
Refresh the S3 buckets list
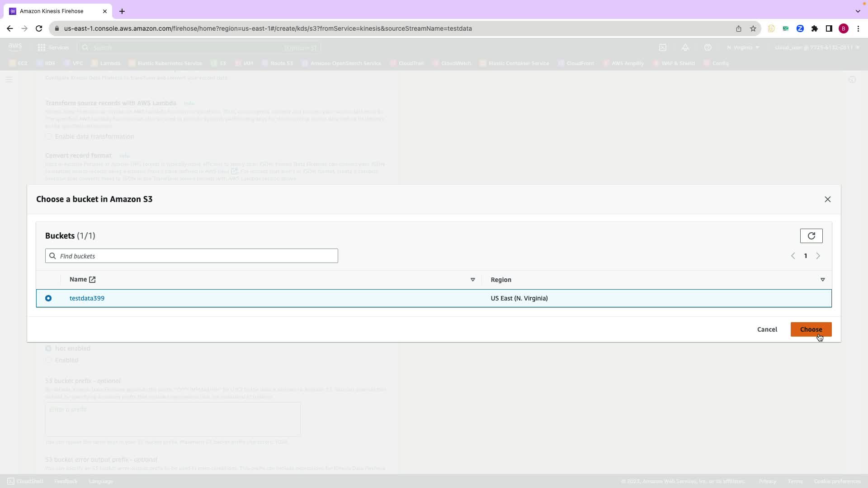point(811,236)
